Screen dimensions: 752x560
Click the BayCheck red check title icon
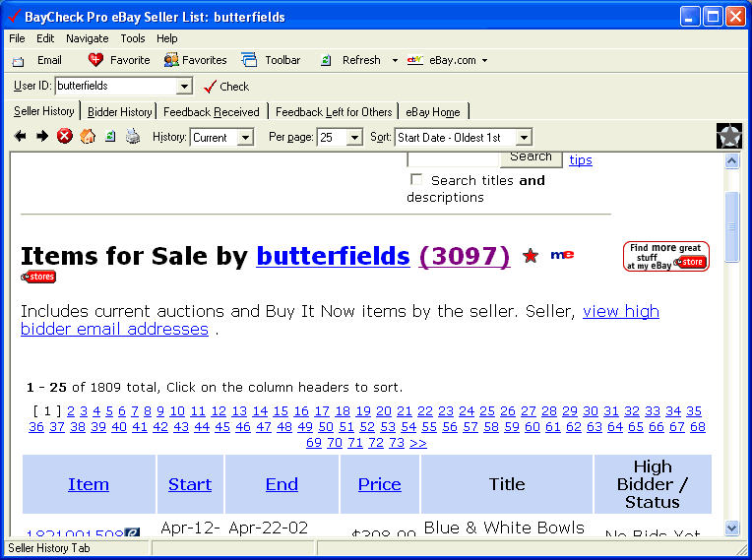point(14,17)
